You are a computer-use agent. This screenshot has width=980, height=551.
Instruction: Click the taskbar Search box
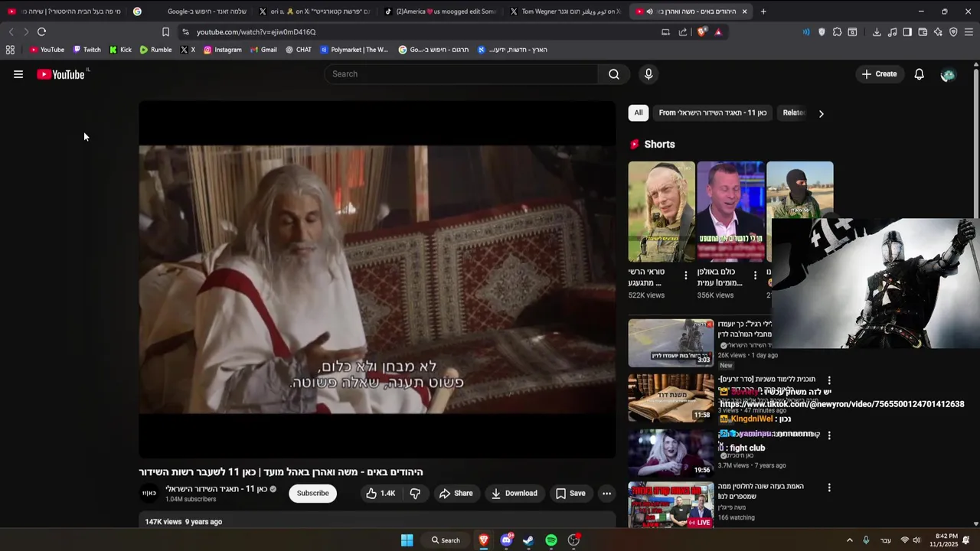[446, 540]
